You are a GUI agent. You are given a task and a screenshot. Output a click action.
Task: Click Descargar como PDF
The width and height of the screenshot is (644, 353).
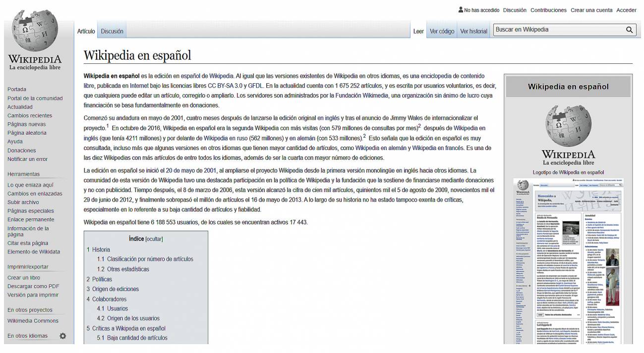(33, 286)
